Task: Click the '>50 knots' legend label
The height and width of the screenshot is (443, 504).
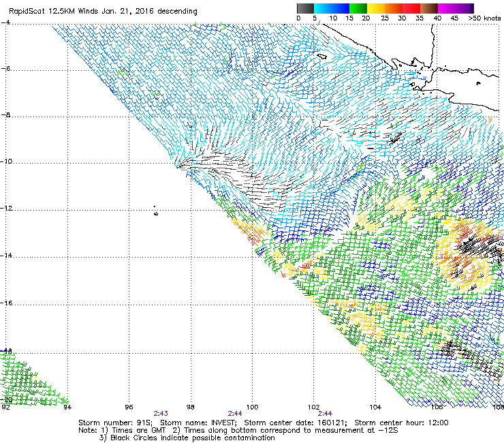Action: tap(484, 18)
